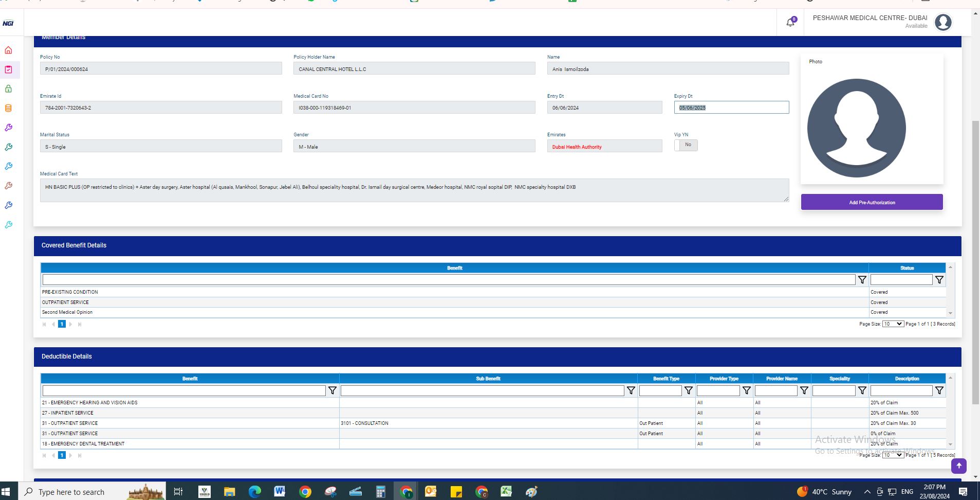
Task: Click the Benefit column header in Deductible Details
Action: click(x=190, y=379)
